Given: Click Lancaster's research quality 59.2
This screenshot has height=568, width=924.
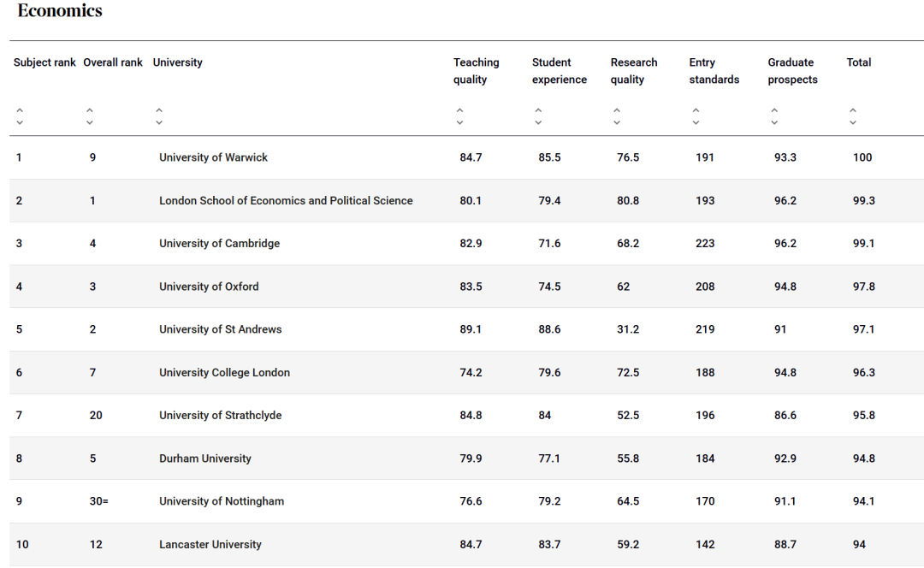Looking at the screenshot, I should click(628, 544).
